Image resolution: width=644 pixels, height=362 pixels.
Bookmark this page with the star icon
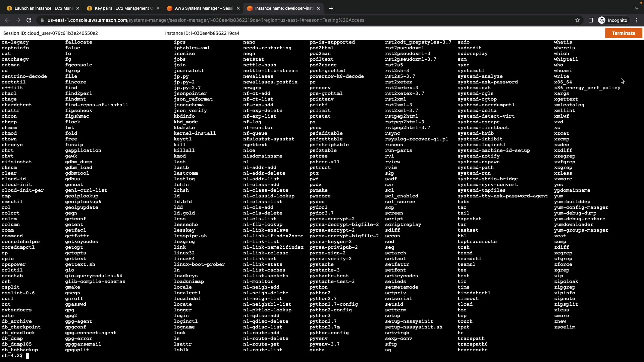pyautogui.click(x=577, y=20)
